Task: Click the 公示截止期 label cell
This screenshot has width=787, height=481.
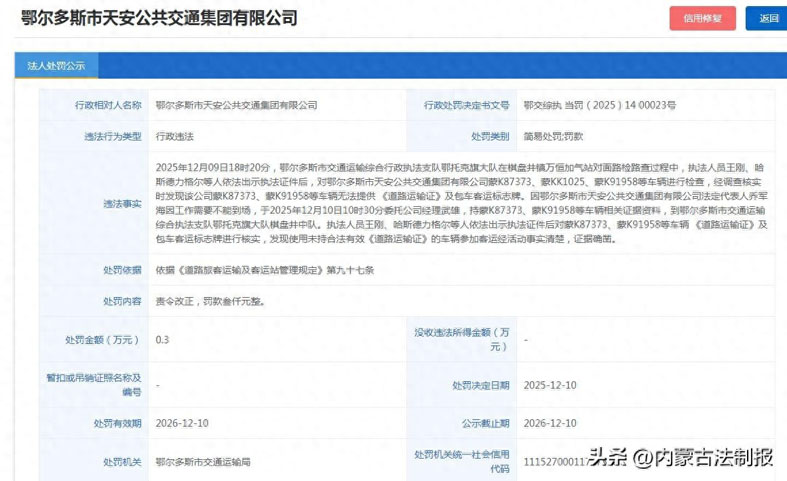Action: tap(483, 422)
